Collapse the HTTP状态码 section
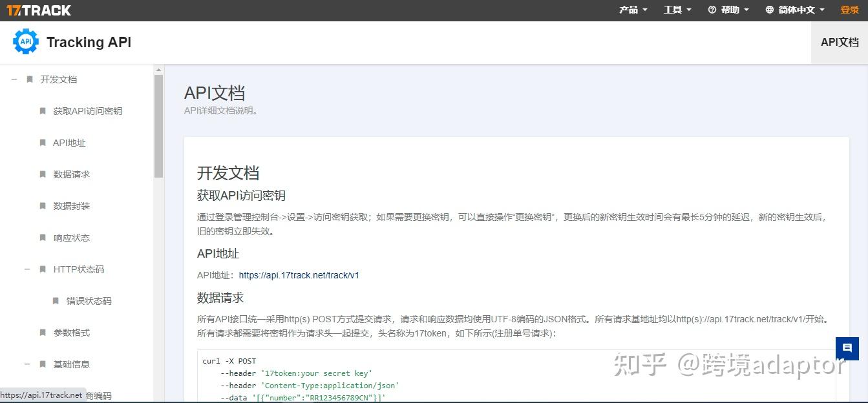Image resolution: width=868 pixels, height=403 pixels. pyautogui.click(x=28, y=269)
